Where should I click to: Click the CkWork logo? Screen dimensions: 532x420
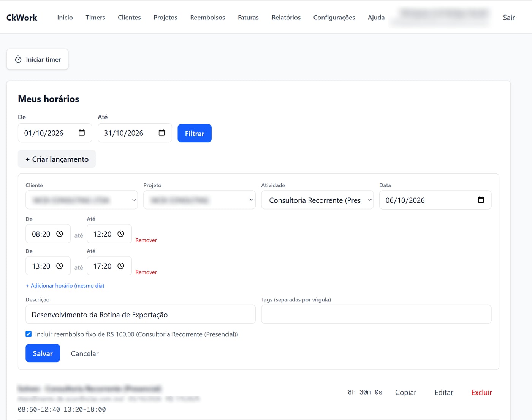click(x=22, y=17)
